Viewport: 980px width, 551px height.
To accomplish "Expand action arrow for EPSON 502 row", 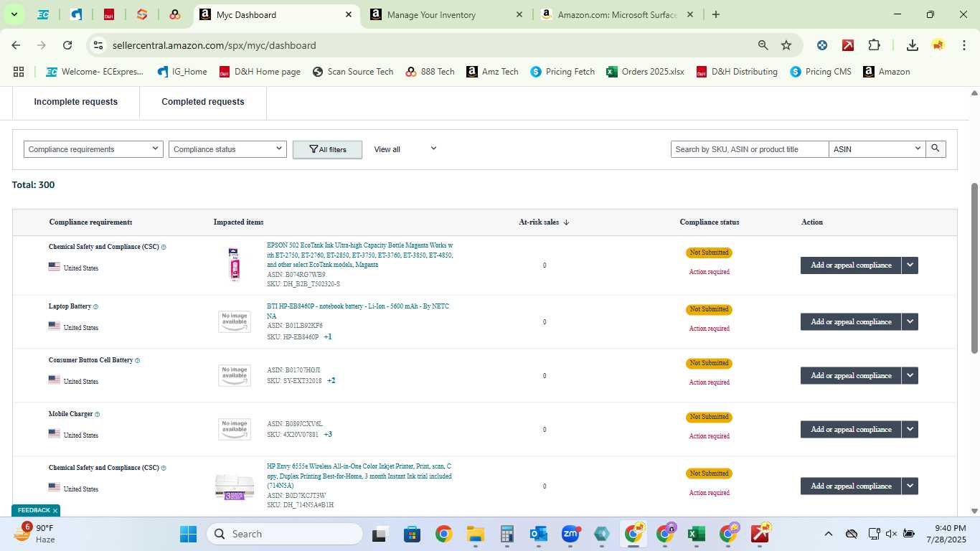I will coord(910,265).
